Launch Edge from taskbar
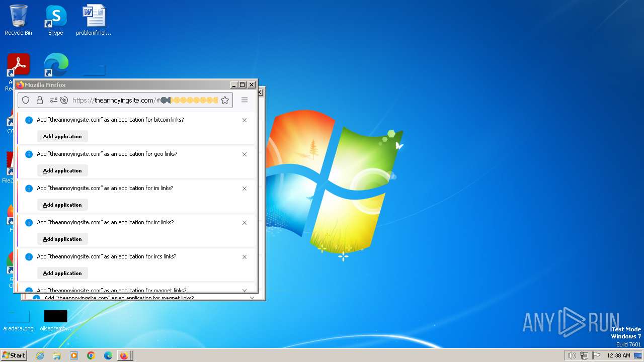The image size is (644, 362). (x=108, y=355)
